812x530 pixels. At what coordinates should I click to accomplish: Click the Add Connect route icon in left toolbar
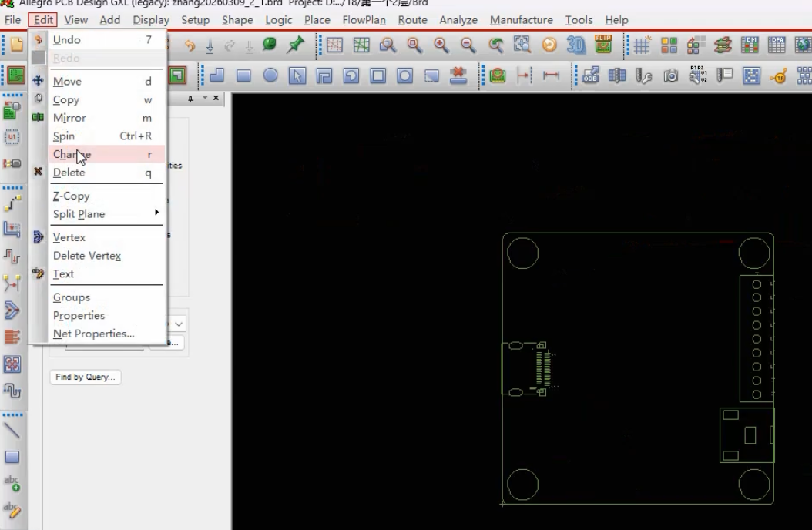coord(12,203)
